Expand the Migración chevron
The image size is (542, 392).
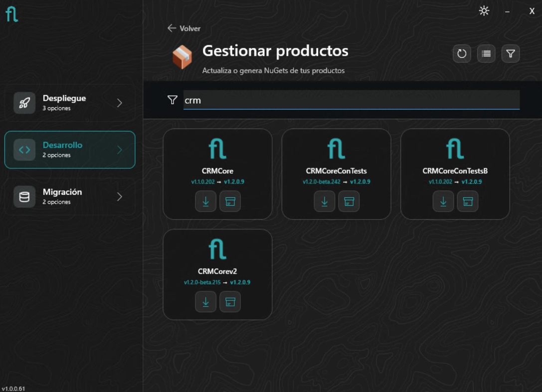[120, 197]
